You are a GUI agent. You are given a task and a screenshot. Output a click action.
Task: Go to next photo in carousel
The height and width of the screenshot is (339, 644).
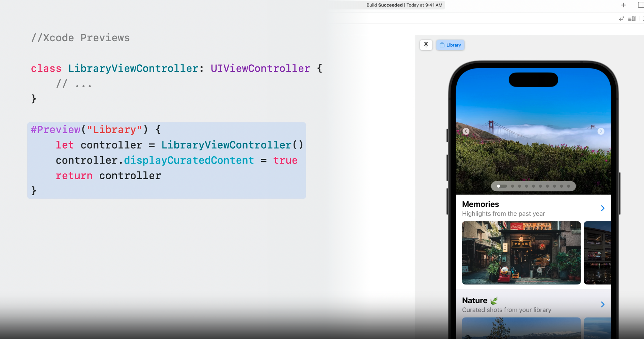point(601,132)
